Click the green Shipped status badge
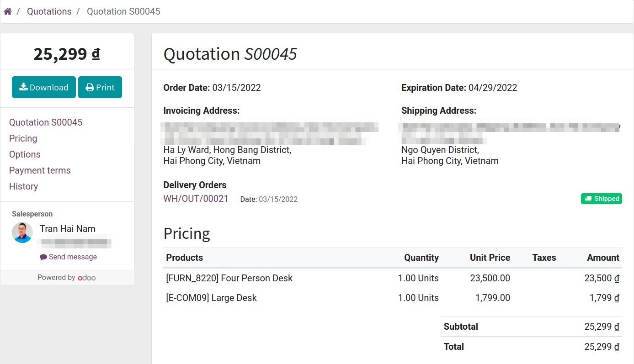The width and height of the screenshot is (634, 364). point(601,198)
